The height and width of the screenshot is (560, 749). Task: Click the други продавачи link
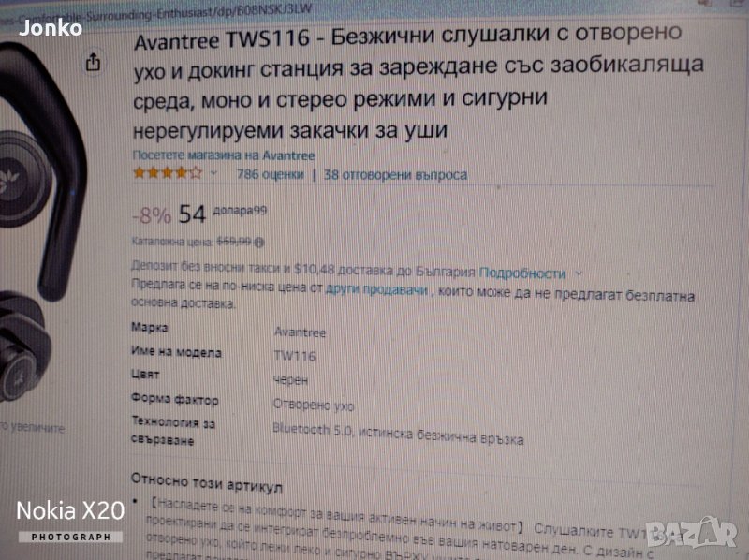376,289
